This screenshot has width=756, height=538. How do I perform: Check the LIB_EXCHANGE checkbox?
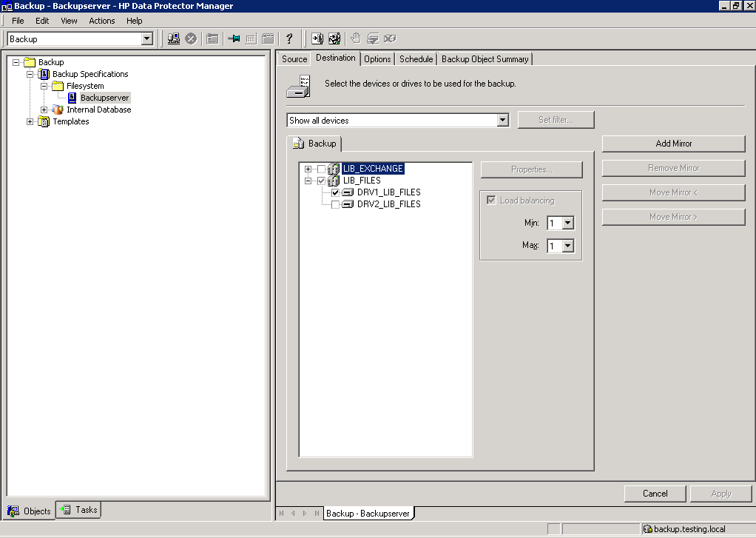pyautogui.click(x=321, y=169)
